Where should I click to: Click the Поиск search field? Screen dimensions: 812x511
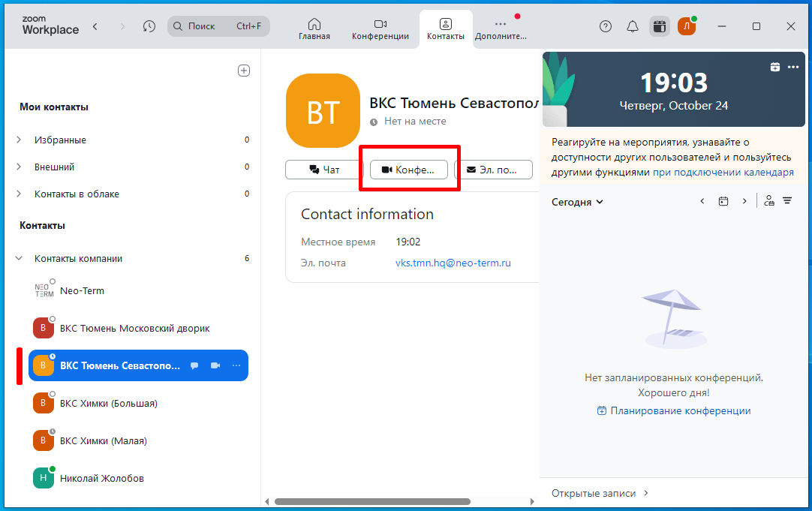pyautogui.click(x=218, y=26)
